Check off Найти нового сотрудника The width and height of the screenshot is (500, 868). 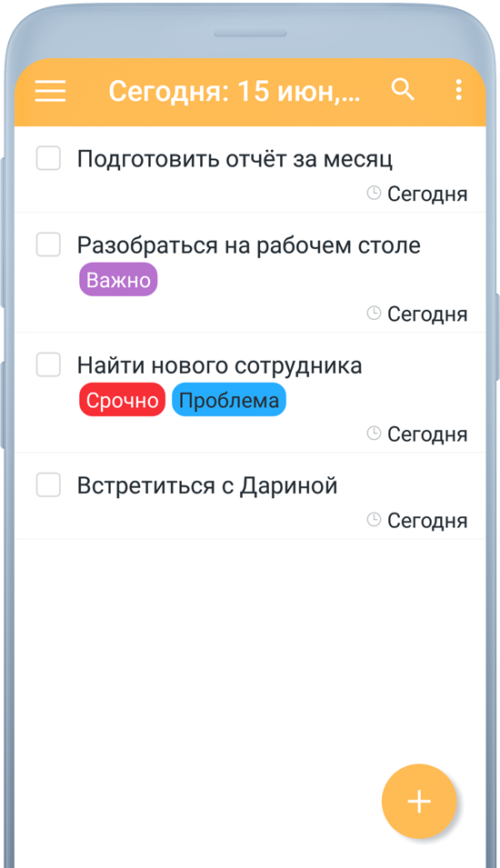coord(48,364)
